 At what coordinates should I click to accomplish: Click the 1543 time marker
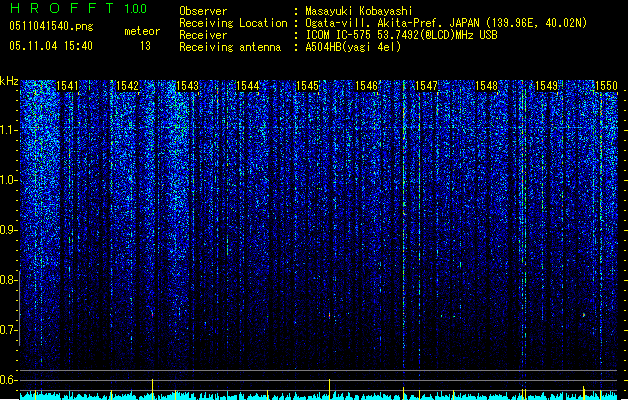click(x=187, y=86)
